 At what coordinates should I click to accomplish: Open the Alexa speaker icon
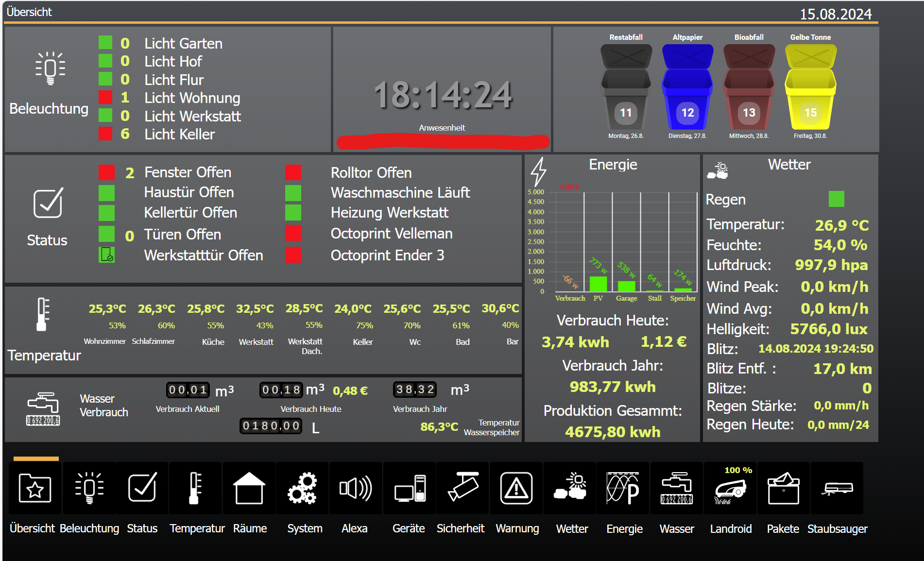356,488
